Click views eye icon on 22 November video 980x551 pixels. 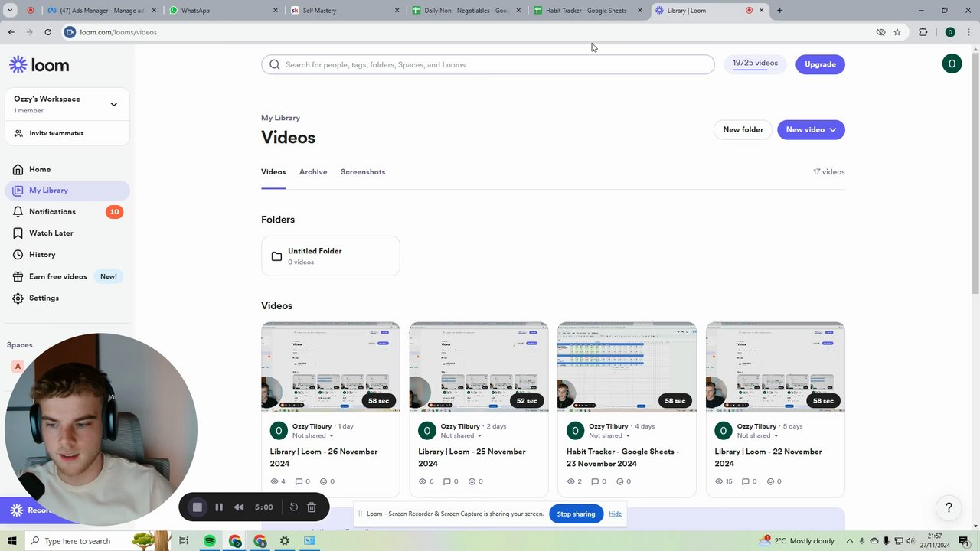719,481
